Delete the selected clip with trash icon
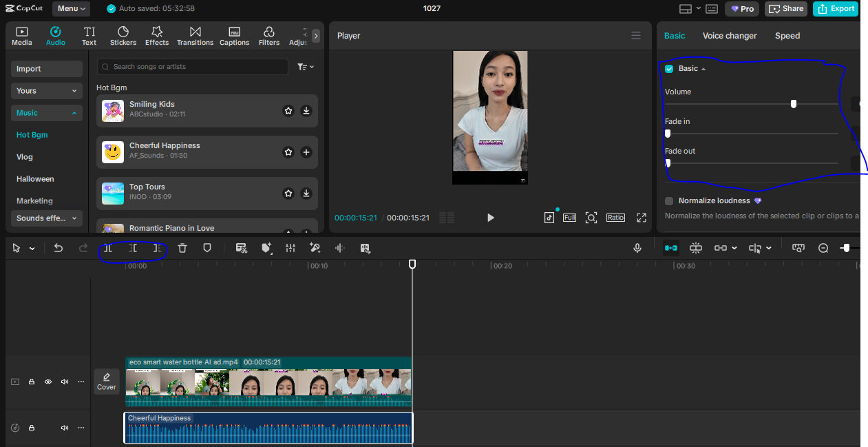 [182, 248]
